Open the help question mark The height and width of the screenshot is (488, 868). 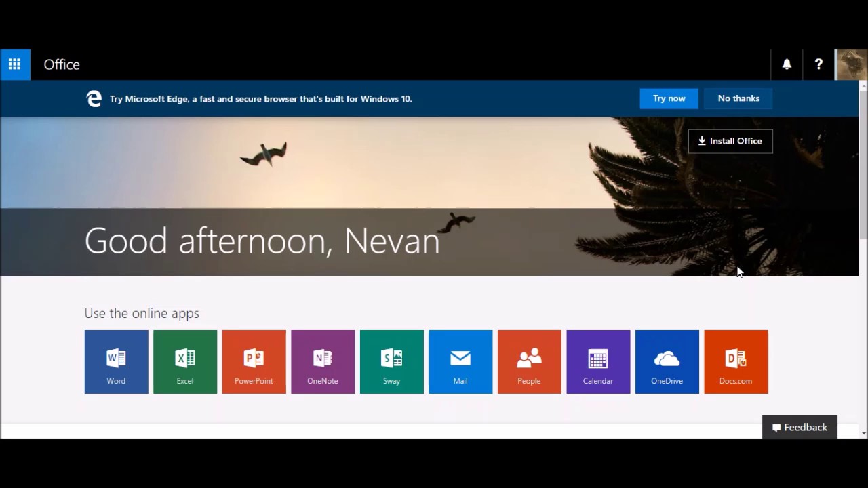point(818,64)
